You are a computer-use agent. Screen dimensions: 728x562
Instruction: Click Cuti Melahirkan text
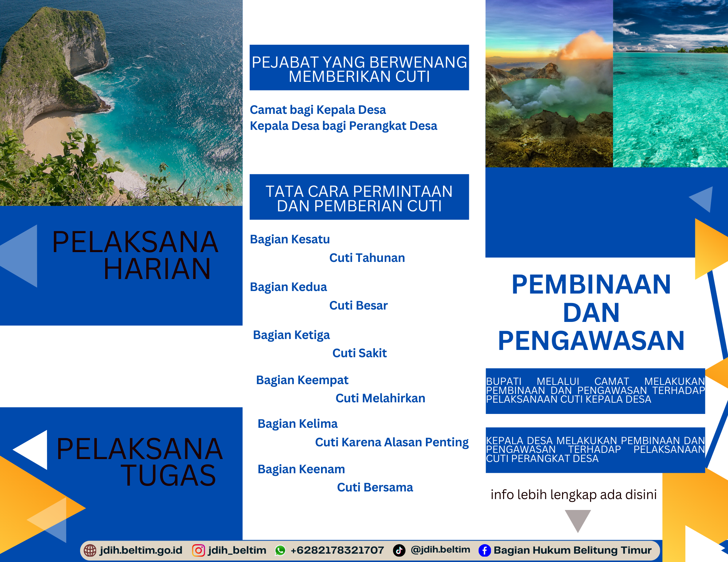[380, 398]
